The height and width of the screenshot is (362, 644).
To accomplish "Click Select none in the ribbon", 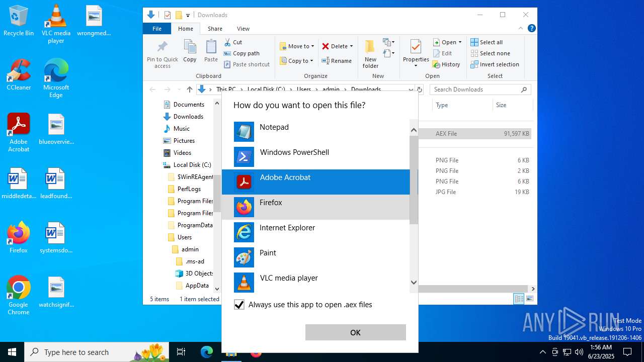I will point(490,53).
